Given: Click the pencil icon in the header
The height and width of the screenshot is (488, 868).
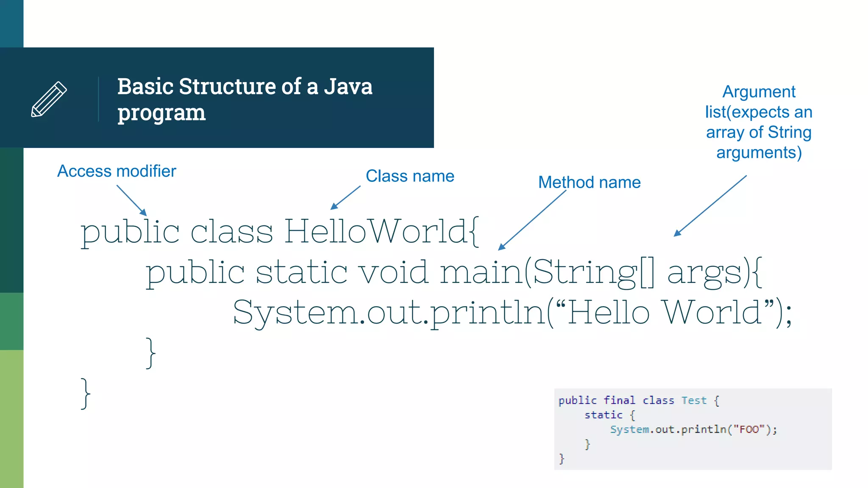Looking at the screenshot, I should (x=49, y=99).
